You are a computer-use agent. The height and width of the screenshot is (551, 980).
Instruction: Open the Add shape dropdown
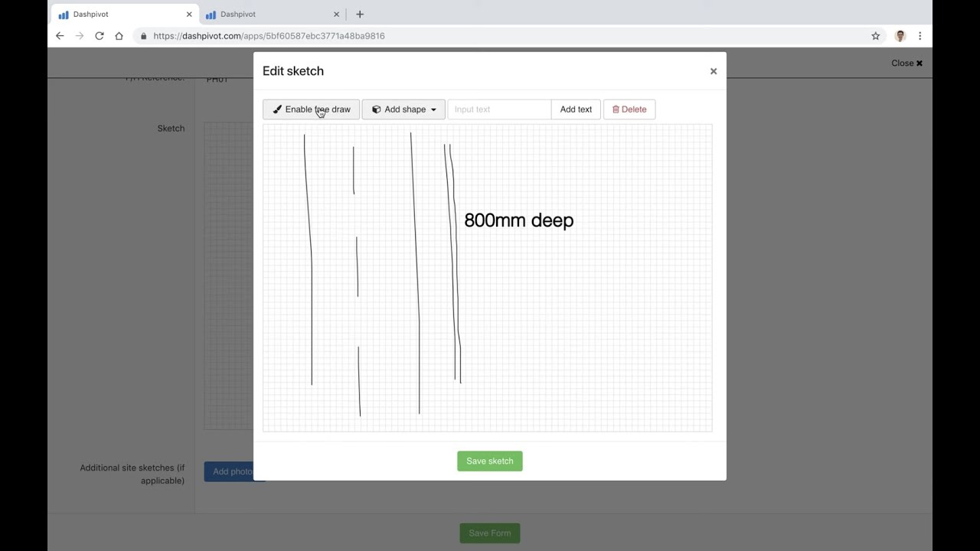pos(403,109)
